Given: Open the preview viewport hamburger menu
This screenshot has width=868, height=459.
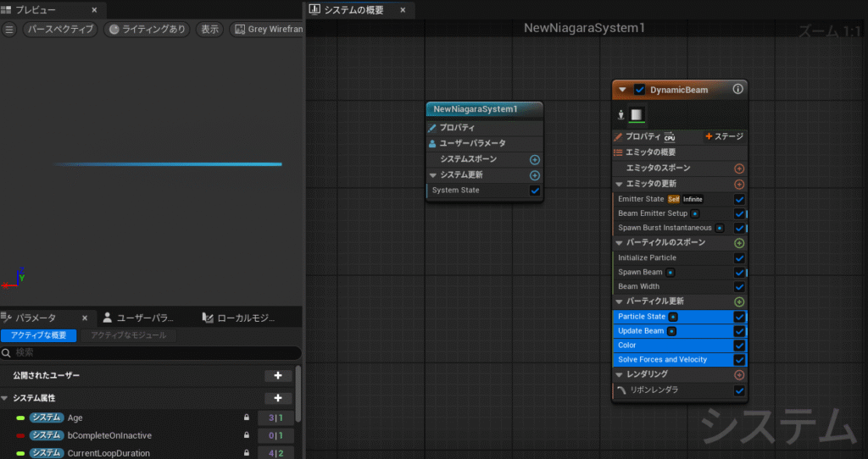Looking at the screenshot, I should (8, 30).
